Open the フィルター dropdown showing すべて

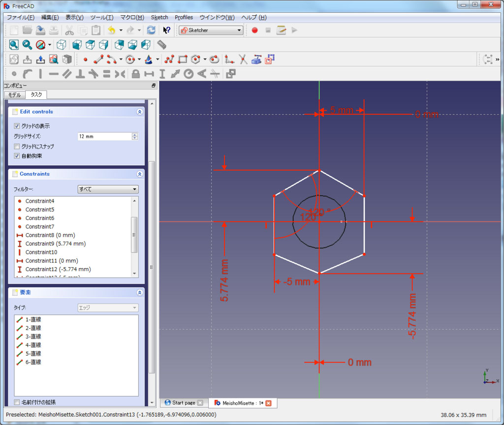click(x=108, y=189)
